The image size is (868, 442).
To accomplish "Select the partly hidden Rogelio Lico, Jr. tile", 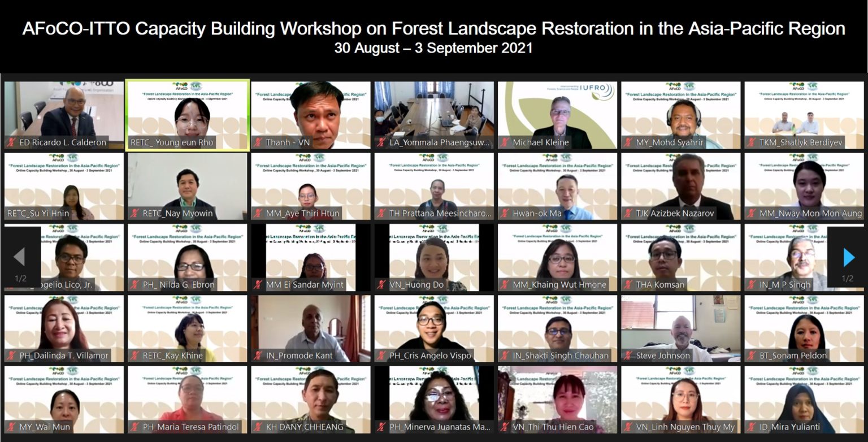I will pos(64,257).
